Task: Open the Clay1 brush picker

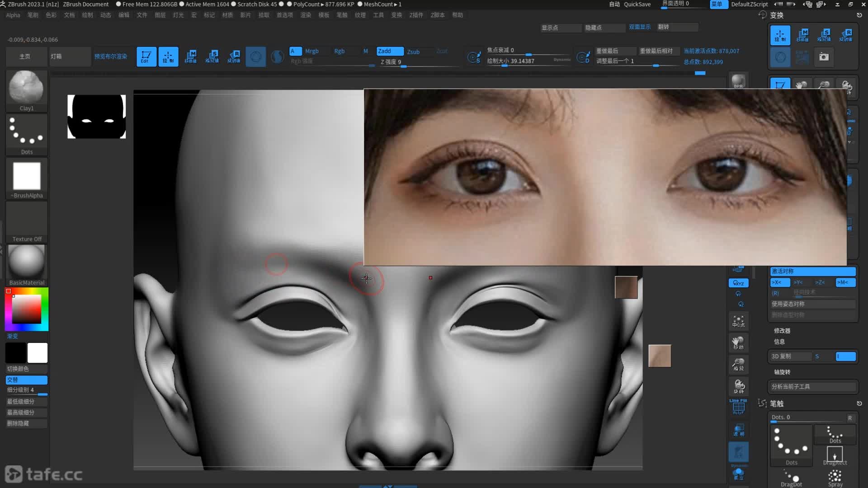Action: 27,90
